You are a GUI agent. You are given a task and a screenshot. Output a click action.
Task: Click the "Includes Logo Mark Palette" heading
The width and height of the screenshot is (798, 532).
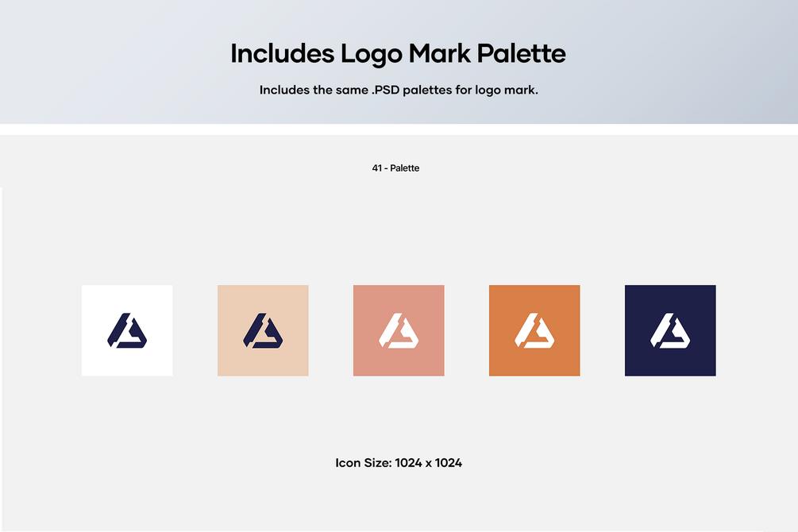398,54
